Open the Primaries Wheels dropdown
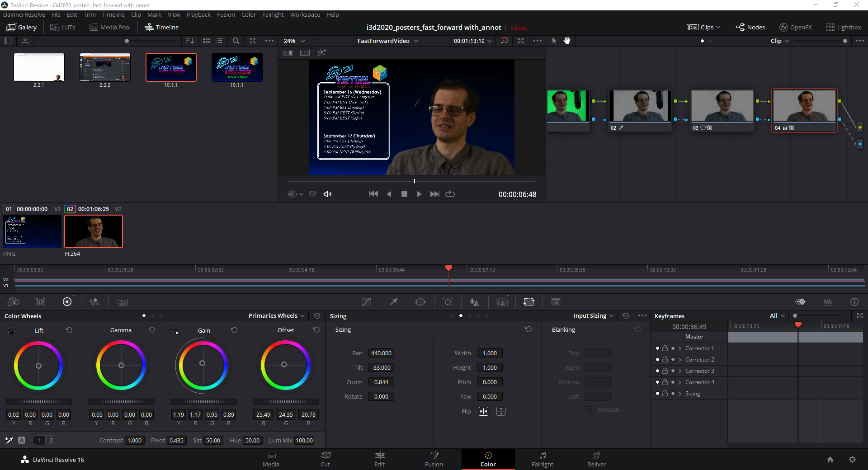The width and height of the screenshot is (868, 470). 276,316
